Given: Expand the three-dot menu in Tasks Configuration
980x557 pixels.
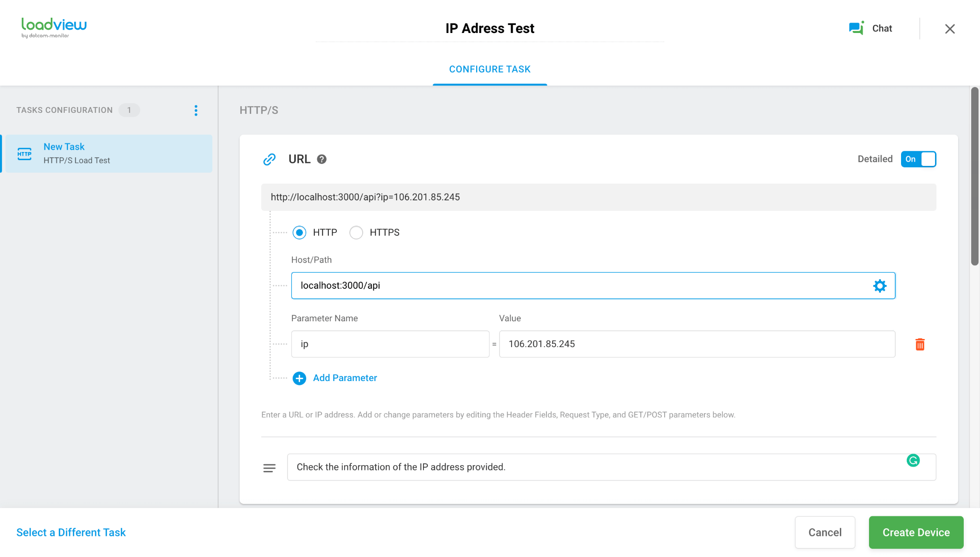Looking at the screenshot, I should click(196, 110).
